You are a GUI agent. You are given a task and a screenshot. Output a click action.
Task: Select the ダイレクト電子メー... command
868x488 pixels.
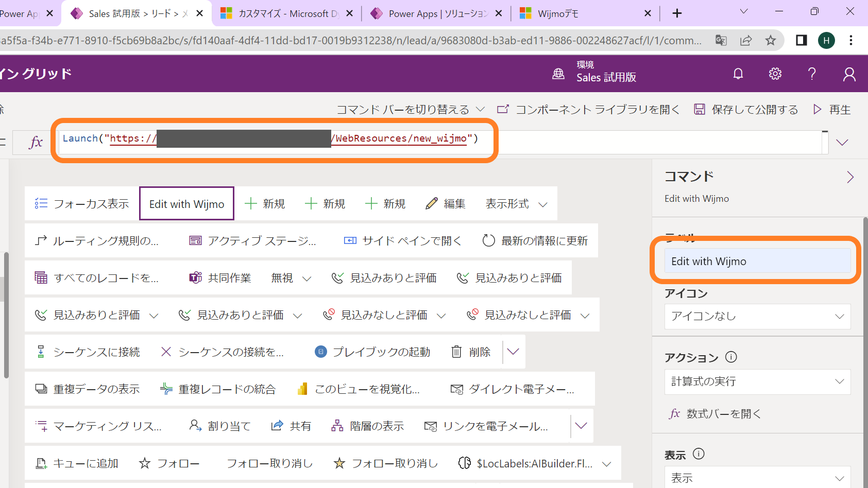coord(512,389)
